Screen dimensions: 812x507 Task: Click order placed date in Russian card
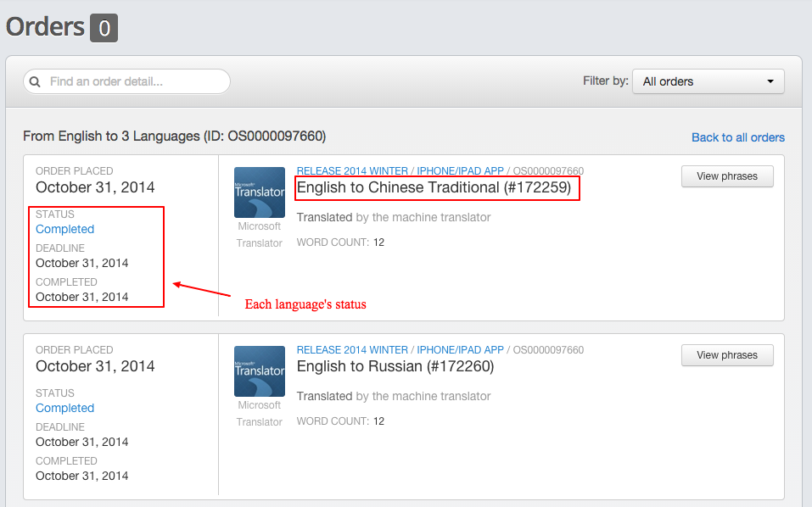(95, 366)
